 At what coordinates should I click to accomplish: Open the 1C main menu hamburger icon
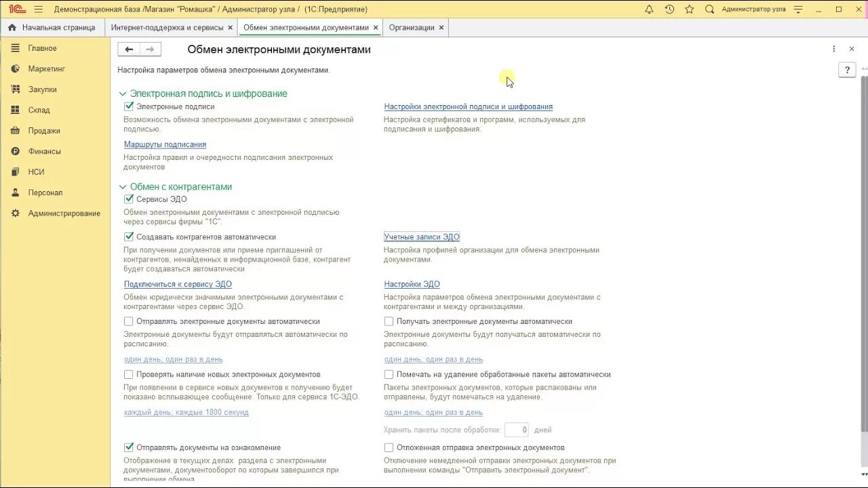point(38,9)
